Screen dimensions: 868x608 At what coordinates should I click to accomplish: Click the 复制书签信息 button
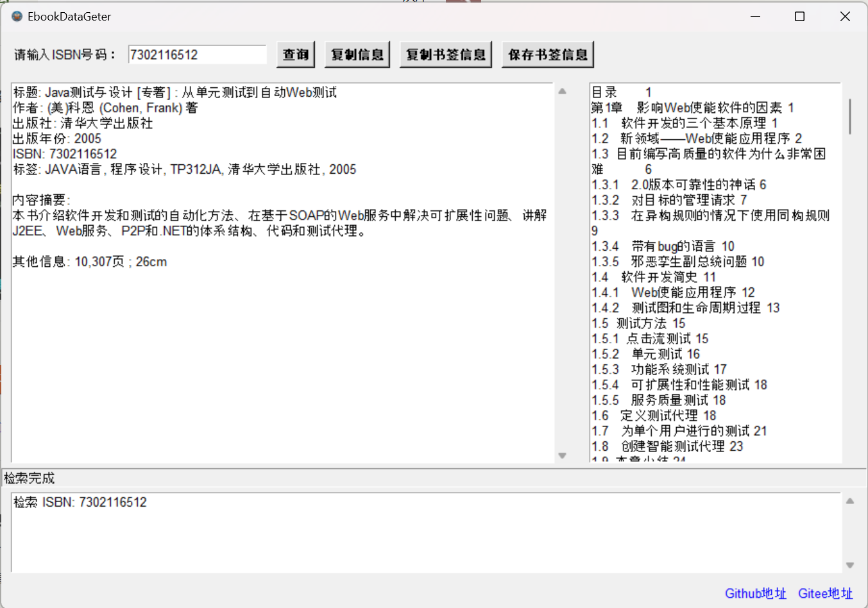click(x=446, y=55)
